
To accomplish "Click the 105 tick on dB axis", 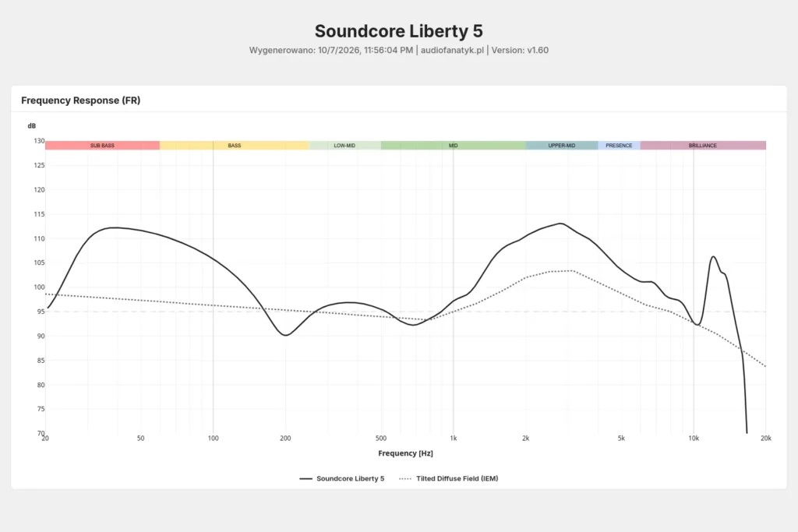I will (39, 263).
